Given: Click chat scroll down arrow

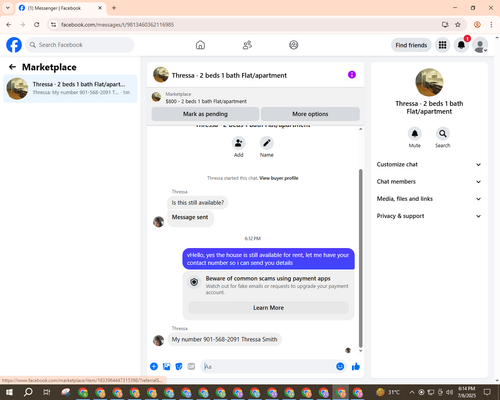Looking at the screenshot, I should [360, 351].
